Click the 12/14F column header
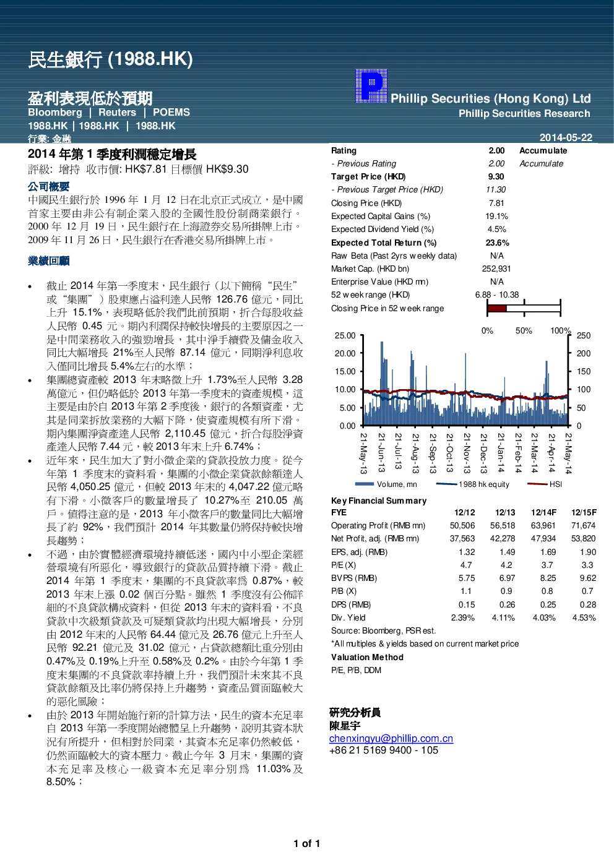Screen dimensions: 614x868 tap(543, 512)
